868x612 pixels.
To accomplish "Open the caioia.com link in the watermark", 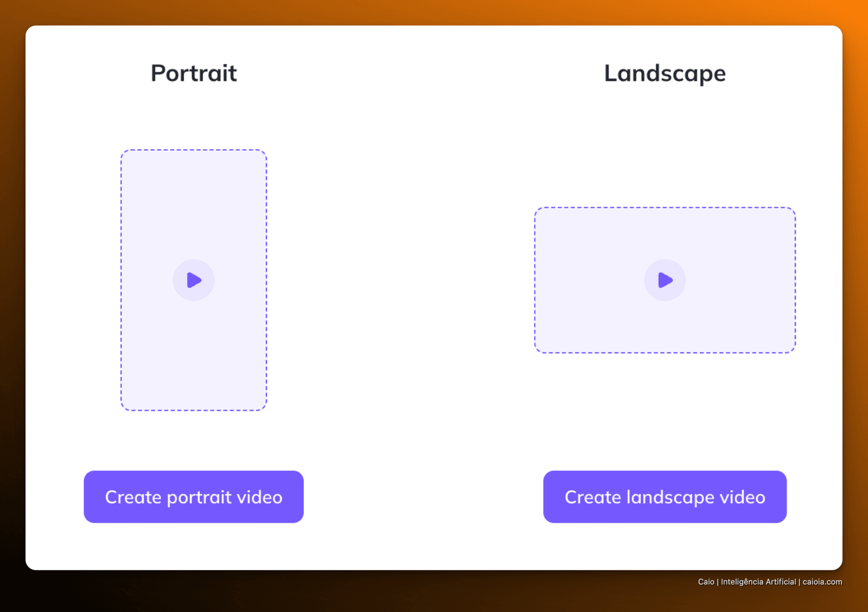I will click(x=822, y=582).
